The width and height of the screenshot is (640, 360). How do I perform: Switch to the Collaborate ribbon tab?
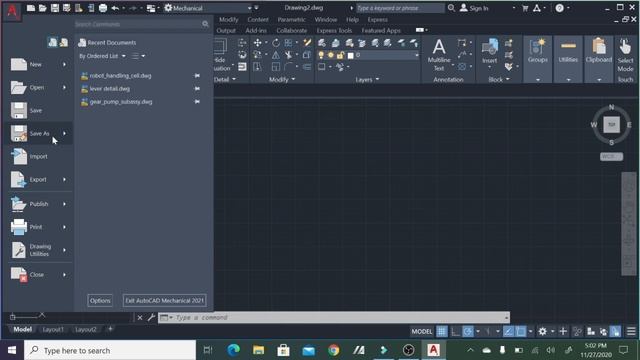tap(291, 31)
